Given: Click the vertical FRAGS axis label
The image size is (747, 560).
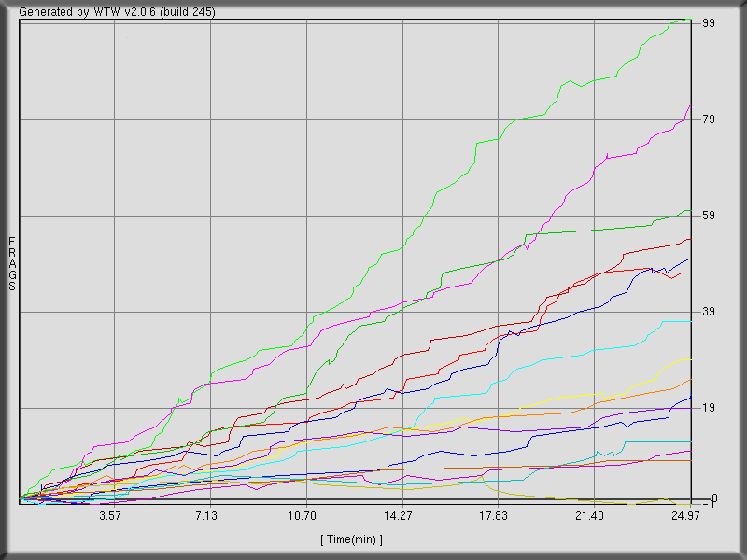Looking at the screenshot, I should tap(12, 264).
